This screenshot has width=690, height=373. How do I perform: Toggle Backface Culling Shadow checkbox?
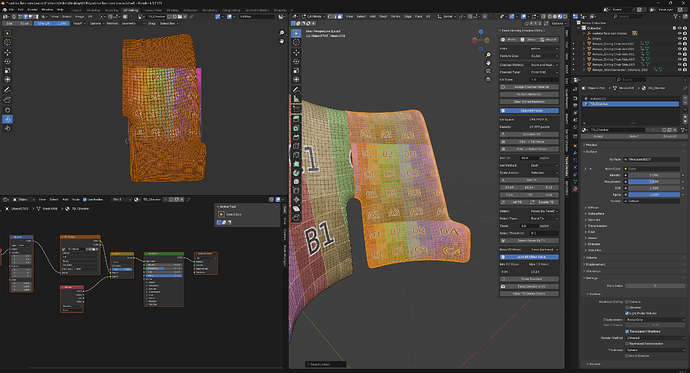(627, 307)
